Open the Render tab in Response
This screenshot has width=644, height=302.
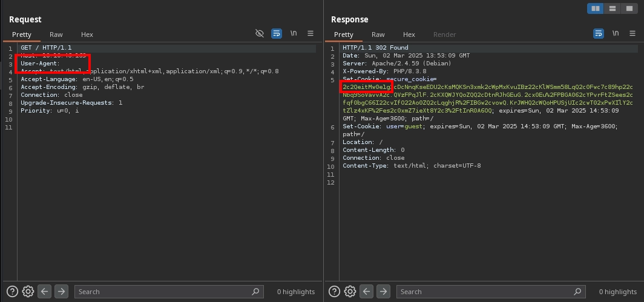[445, 34]
